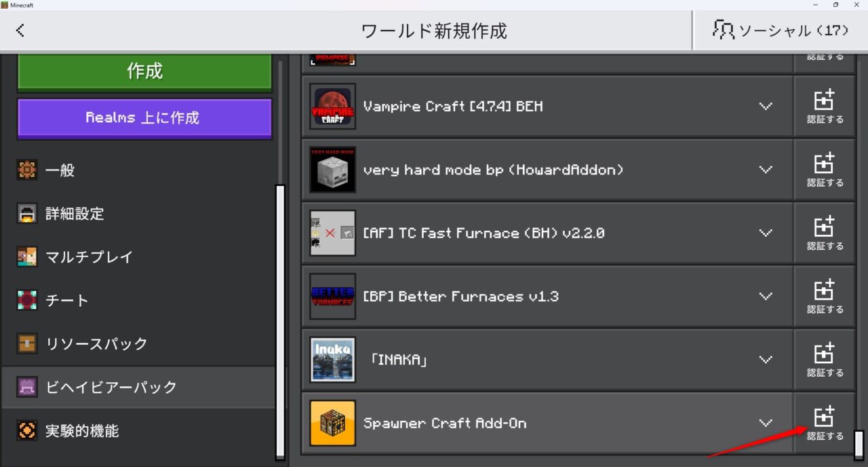The height and width of the screenshot is (467, 868).
Task: Click the very hard mode skull thumbnail
Action: 333,170
